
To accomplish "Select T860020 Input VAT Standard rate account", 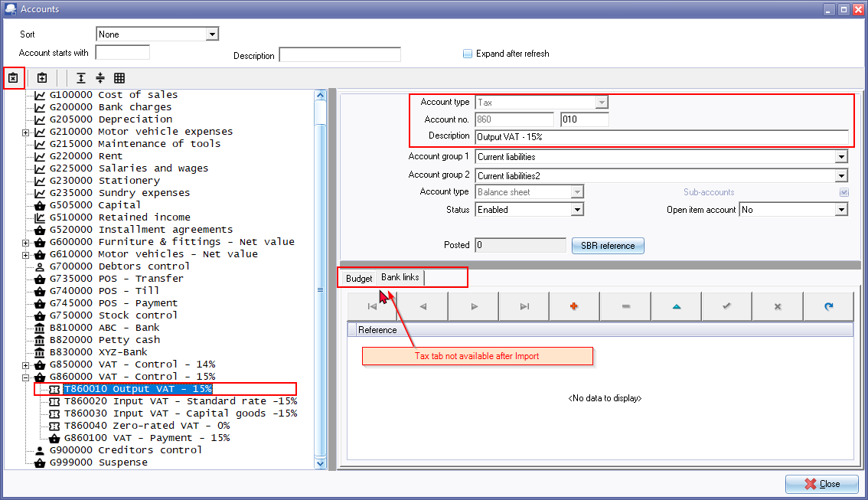I will click(x=181, y=401).
